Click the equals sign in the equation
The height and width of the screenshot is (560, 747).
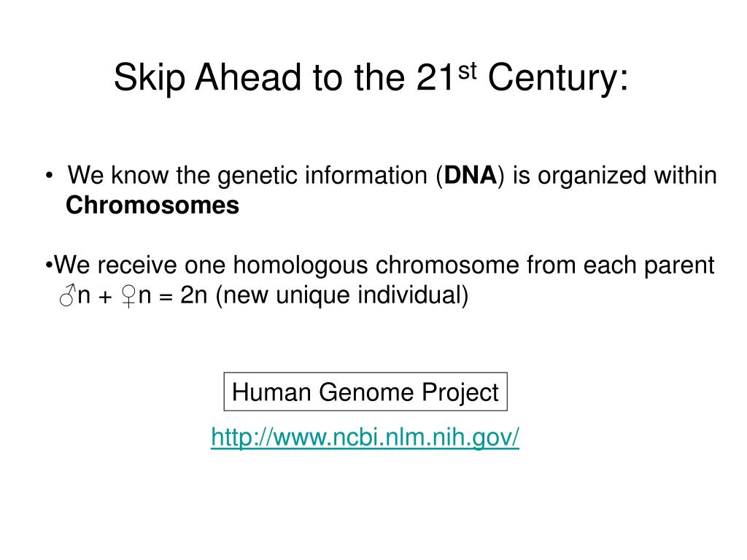tap(166, 297)
